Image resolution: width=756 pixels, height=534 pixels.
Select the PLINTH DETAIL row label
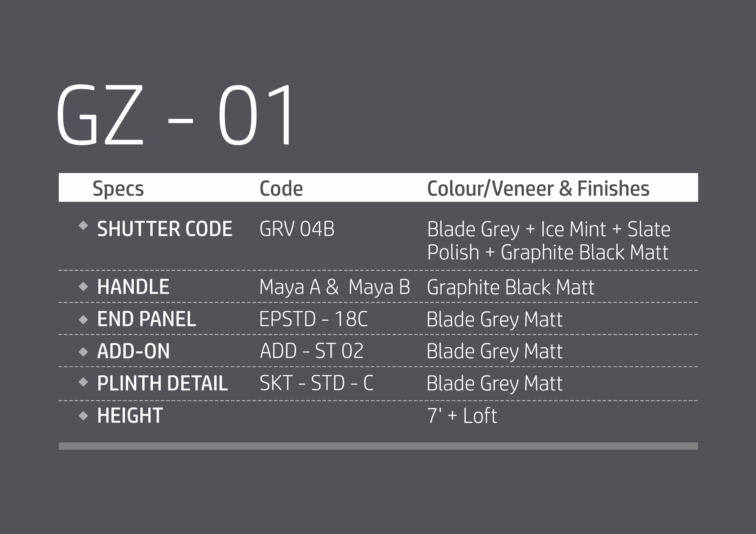coord(162,383)
